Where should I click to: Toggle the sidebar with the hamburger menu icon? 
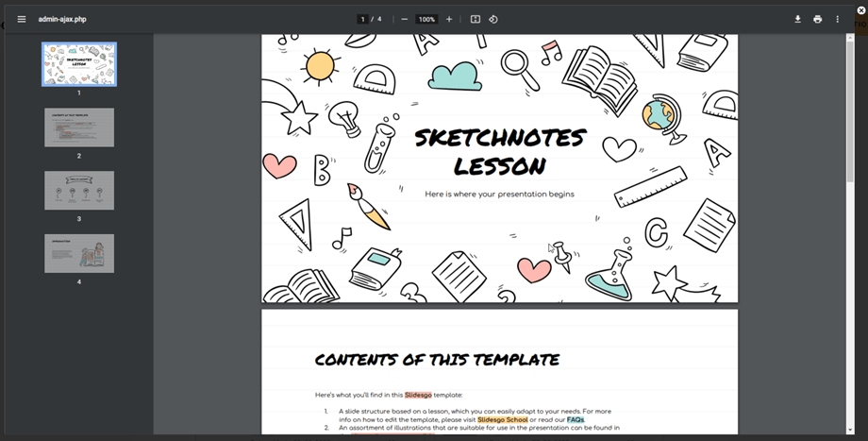point(21,19)
